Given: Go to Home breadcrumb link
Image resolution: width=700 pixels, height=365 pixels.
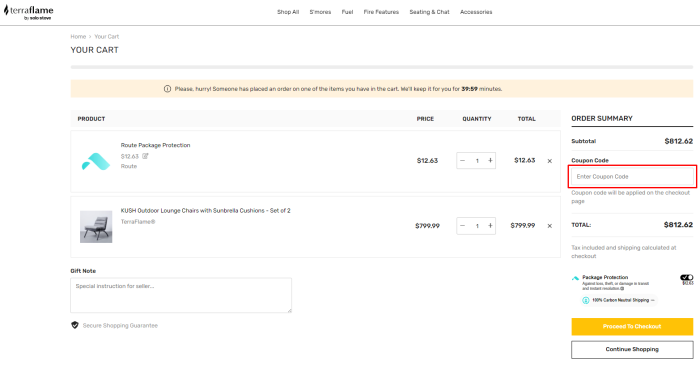Looking at the screenshot, I should [78, 37].
